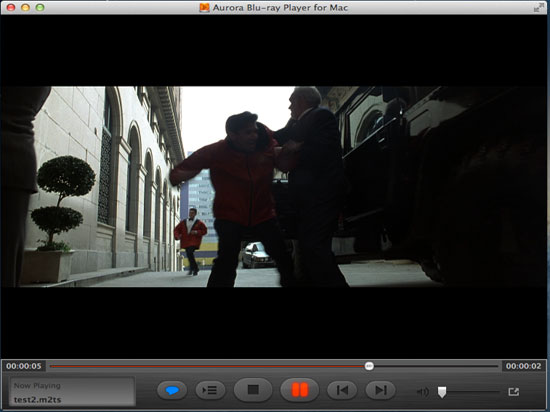Click the Now Playing test2.m2ts info box
This screenshot has width=550, height=412.
click(x=72, y=392)
